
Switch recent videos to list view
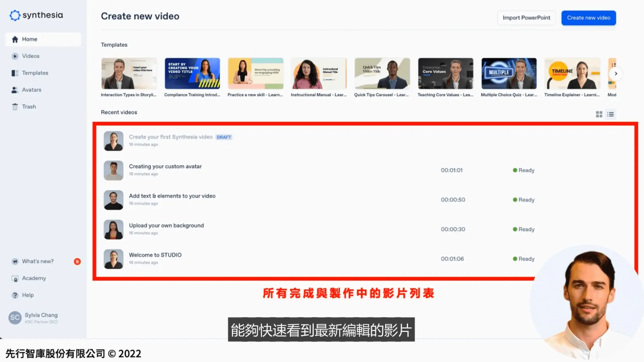pos(610,114)
